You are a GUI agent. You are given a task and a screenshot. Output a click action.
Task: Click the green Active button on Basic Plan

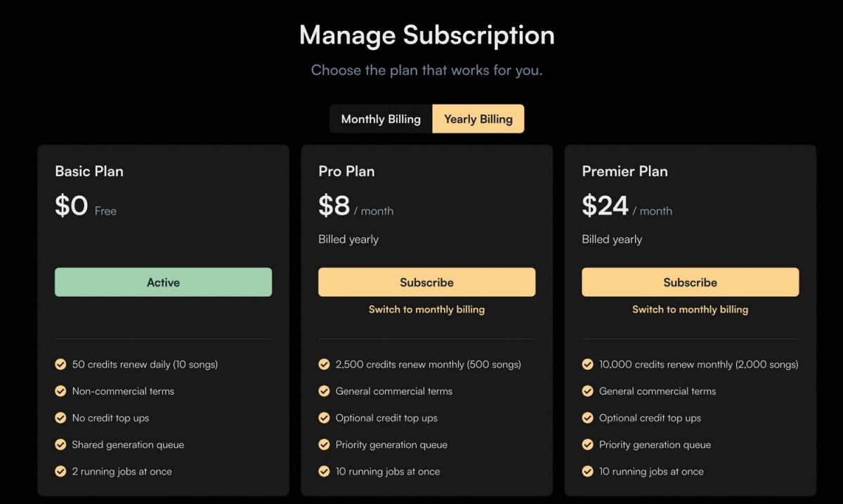point(163,282)
